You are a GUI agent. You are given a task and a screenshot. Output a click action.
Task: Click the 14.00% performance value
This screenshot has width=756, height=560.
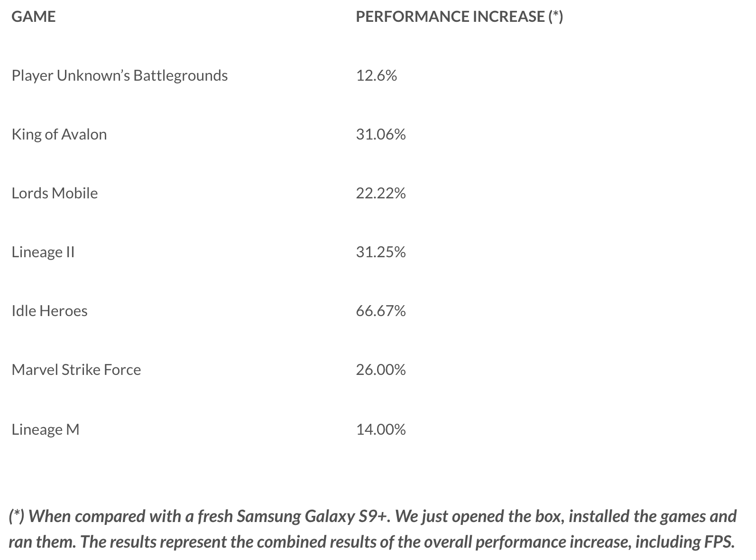381,429
